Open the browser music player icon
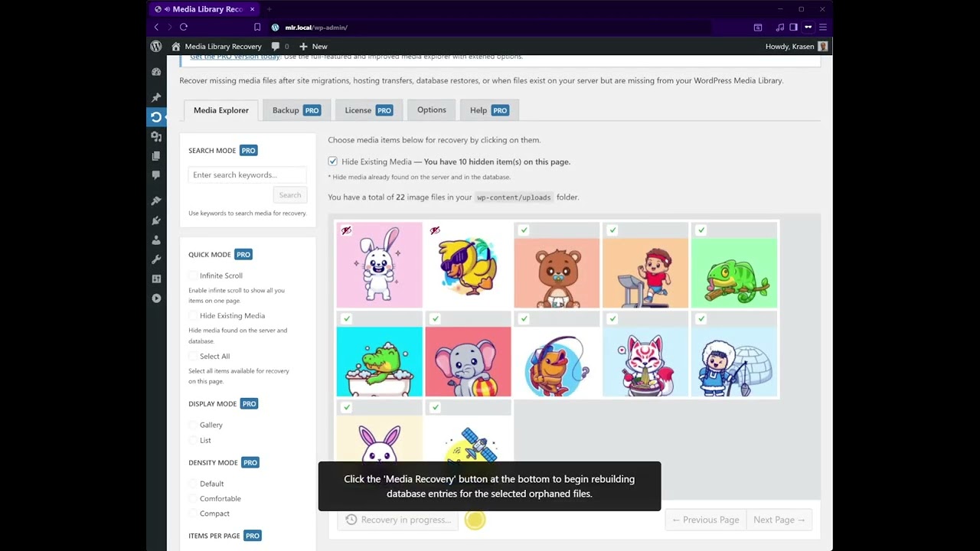980x551 pixels. [779, 27]
